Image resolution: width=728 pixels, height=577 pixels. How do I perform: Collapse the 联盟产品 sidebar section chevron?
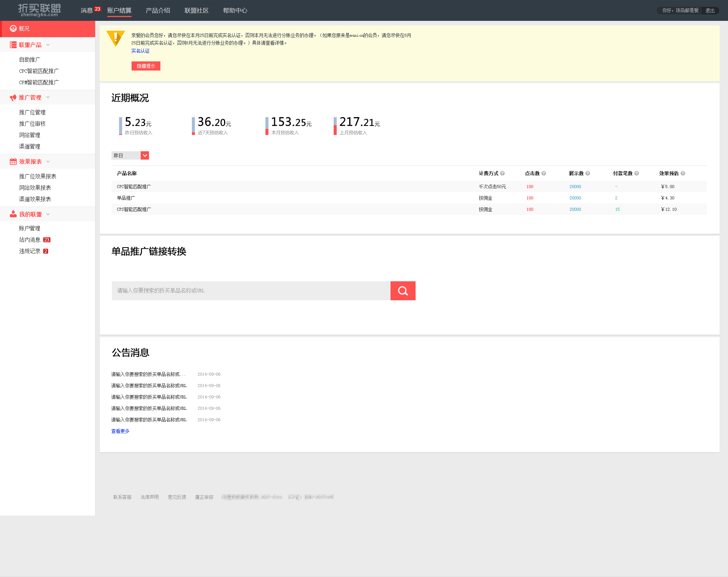[x=48, y=45]
